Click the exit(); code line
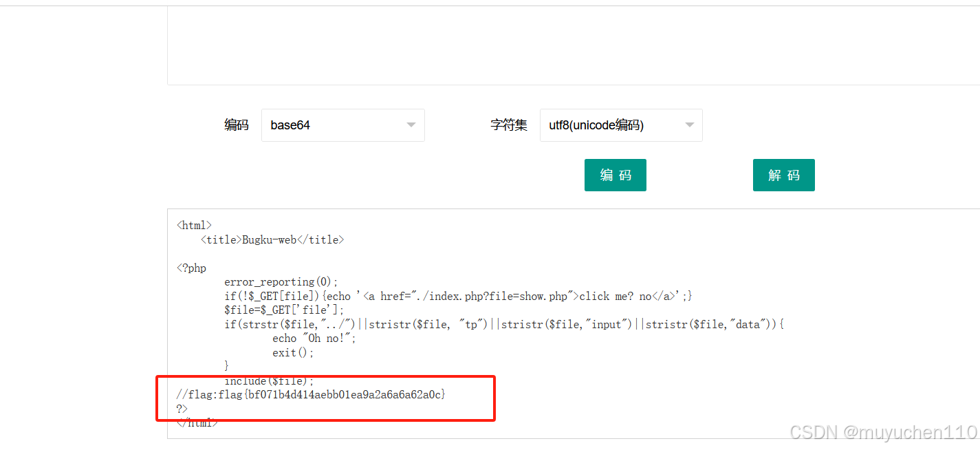Image resolution: width=980 pixels, height=450 pixels. (x=293, y=352)
